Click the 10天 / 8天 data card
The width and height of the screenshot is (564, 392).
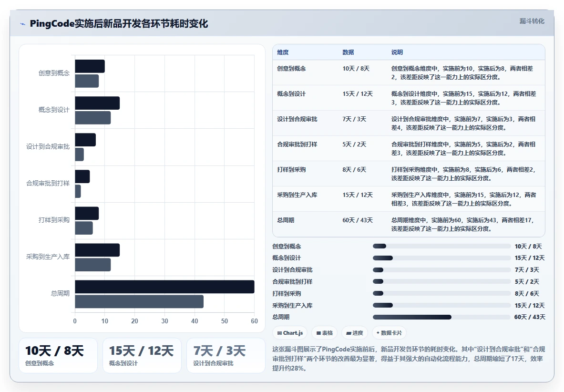tap(58, 355)
